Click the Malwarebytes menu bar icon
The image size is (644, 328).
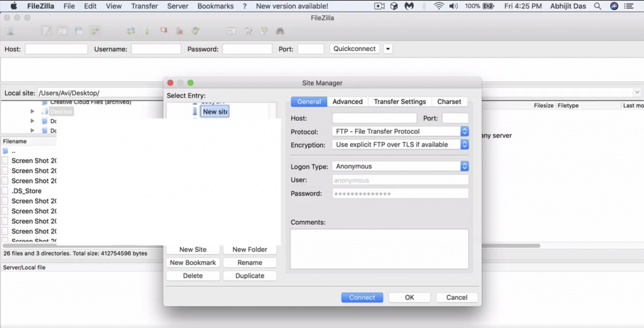[x=409, y=6]
